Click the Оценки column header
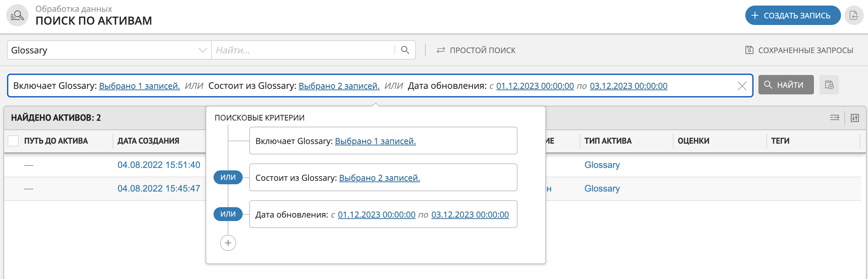The width and height of the screenshot is (868, 279). 693,141
